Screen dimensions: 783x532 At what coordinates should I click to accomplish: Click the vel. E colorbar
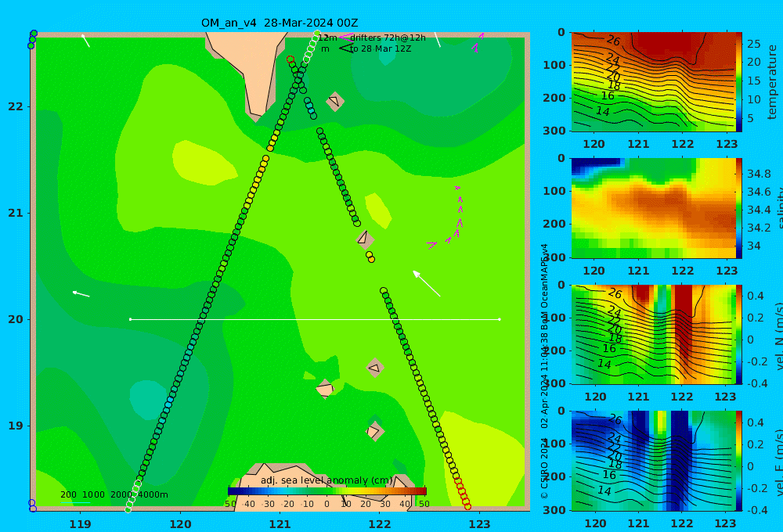(x=739, y=461)
